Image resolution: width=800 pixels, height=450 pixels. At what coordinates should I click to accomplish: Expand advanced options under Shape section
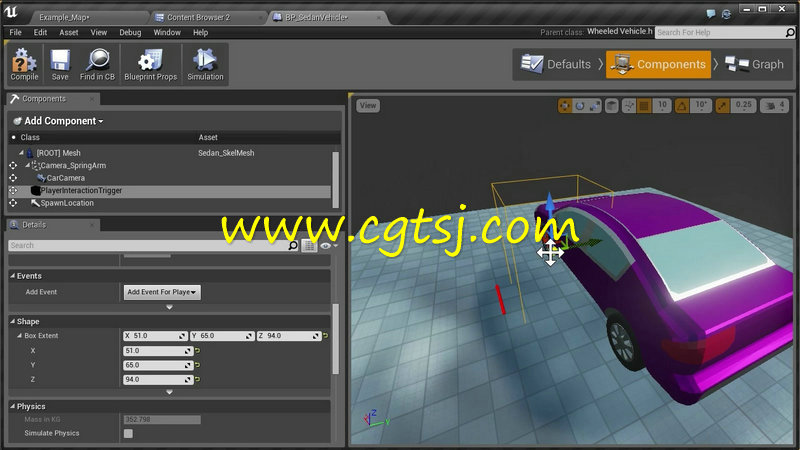[169, 392]
